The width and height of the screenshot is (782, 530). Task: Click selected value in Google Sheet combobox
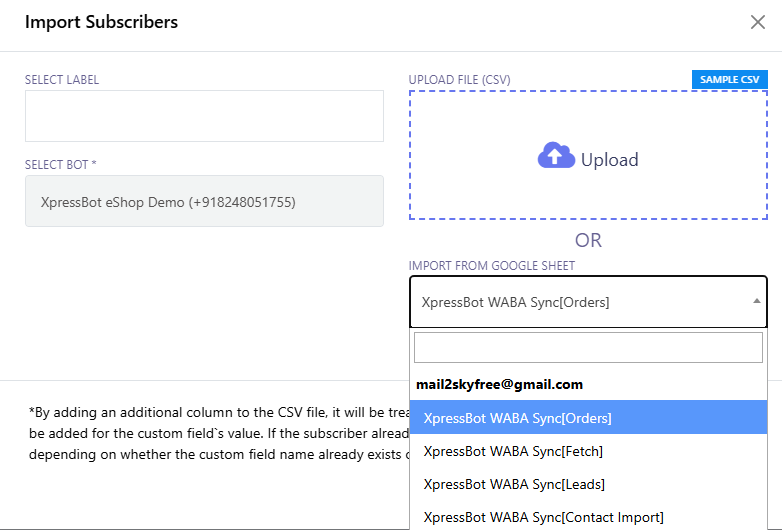tap(515, 302)
